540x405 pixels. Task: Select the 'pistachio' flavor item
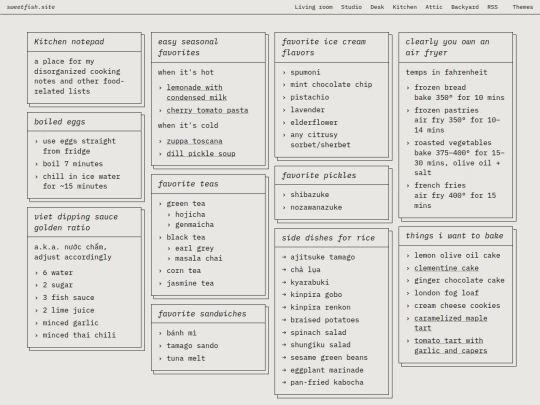pos(310,97)
